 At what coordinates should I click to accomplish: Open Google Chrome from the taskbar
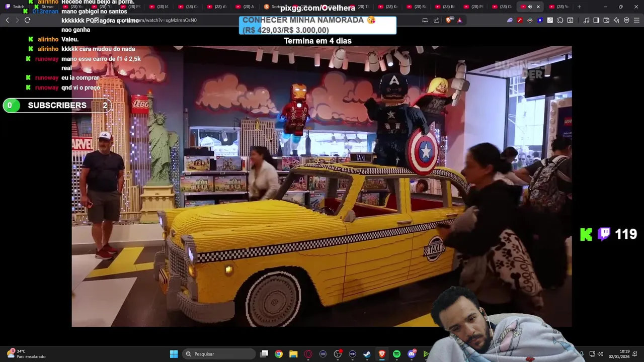click(279, 354)
